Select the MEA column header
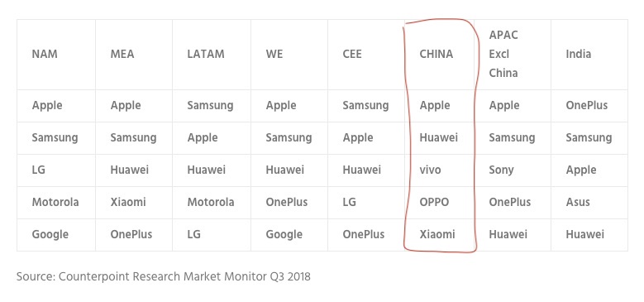Screen dimensions: 644x302 click(x=122, y=54)
